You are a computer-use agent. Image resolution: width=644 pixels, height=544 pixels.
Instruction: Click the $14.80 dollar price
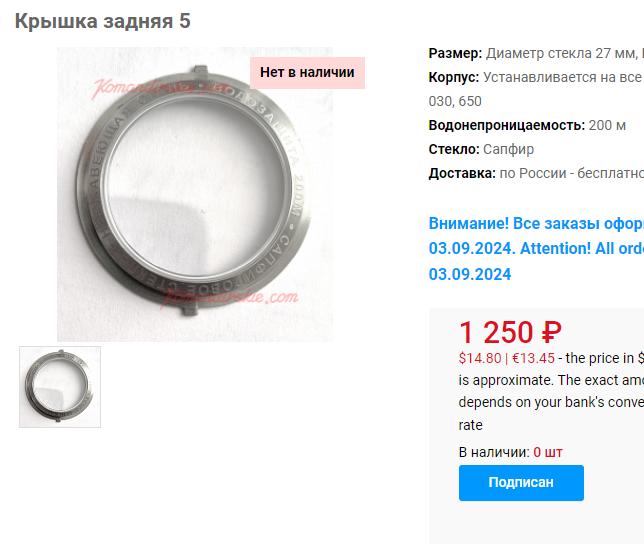pyautogui.click(x=480, y=358)
